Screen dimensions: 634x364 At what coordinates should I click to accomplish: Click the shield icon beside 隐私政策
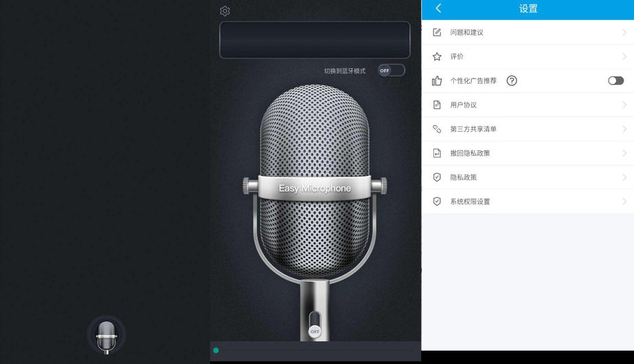(x=437, y=177)
